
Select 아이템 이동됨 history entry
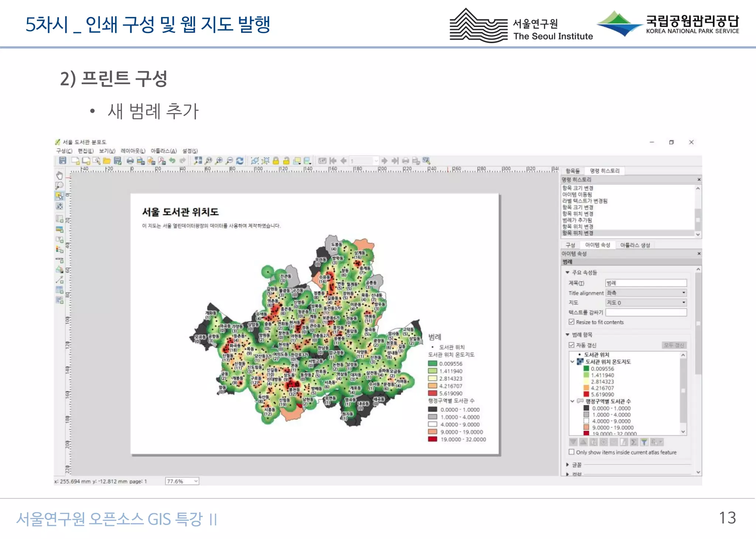(577, 194)
